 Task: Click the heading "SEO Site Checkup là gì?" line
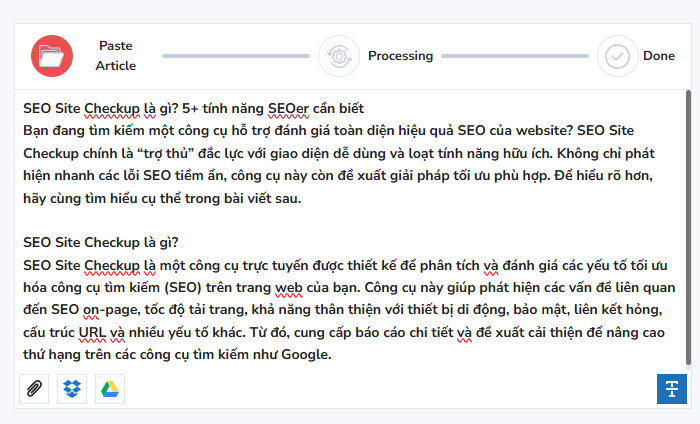(x=100, y=242)
